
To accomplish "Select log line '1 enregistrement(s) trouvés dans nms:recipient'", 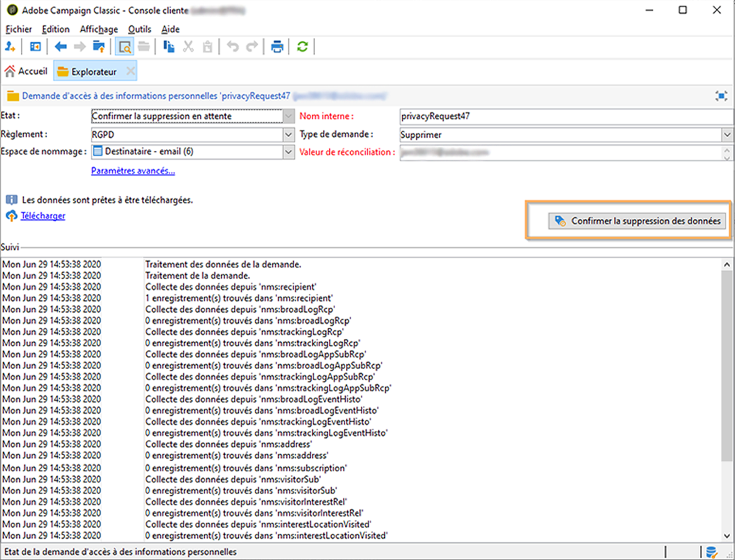I will (x=239, y=298).
